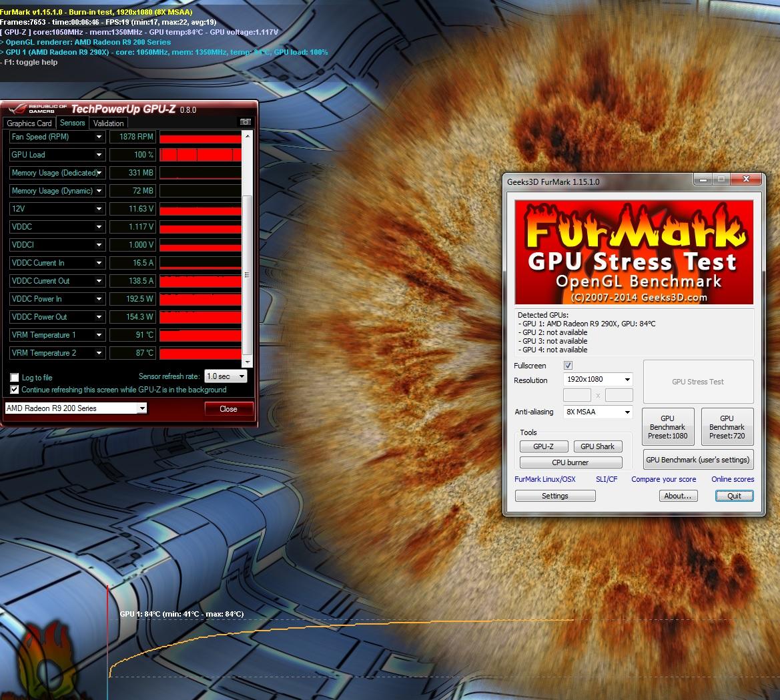Open the FurMark Linux/OSX link
The width and height of the screenshot is (780, 700).
coord(544,479)
